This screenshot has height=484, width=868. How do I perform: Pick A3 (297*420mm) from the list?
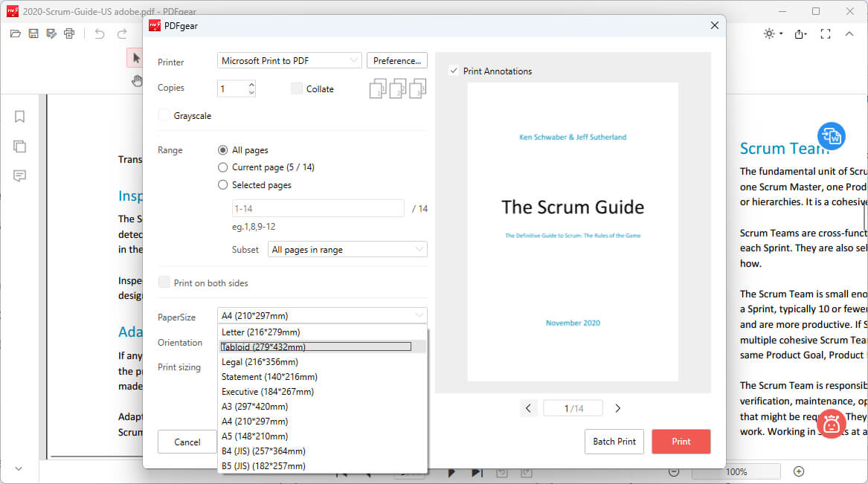(x=254, y=407)
